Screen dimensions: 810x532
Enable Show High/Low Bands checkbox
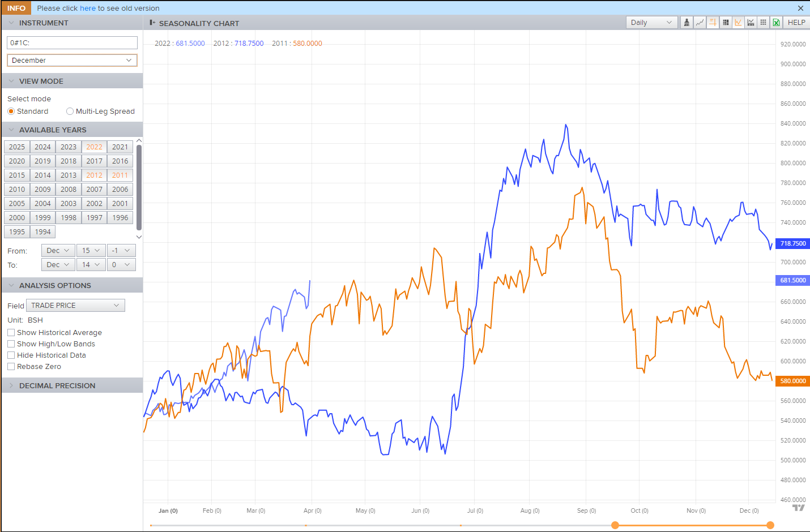coord(11,344)
